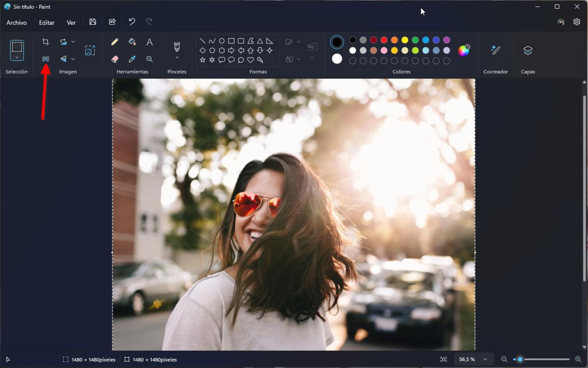
Task: Select the Pencil tool
Action: (115, 42)
